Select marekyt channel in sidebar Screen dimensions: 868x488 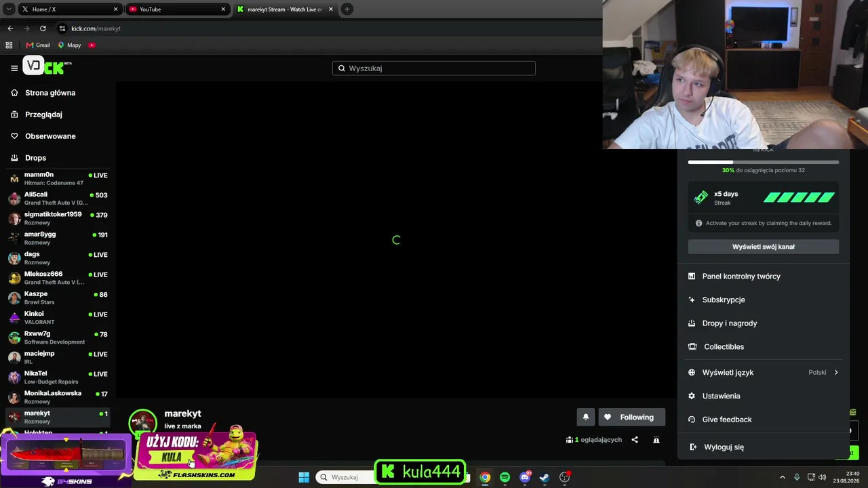pos(58,417)
